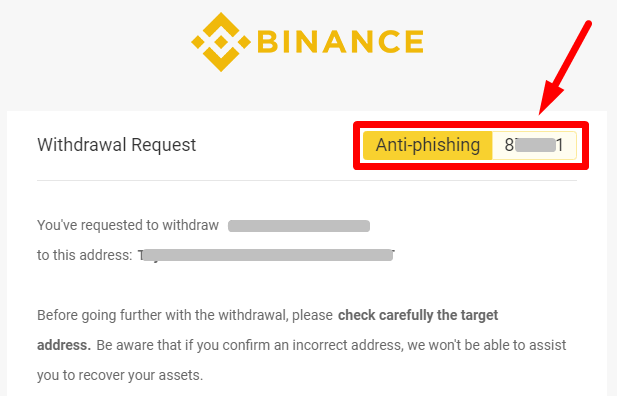The image size is (617, 396).
Task: Click "you to recover your assets." line
Action: (x=120, y=375)
